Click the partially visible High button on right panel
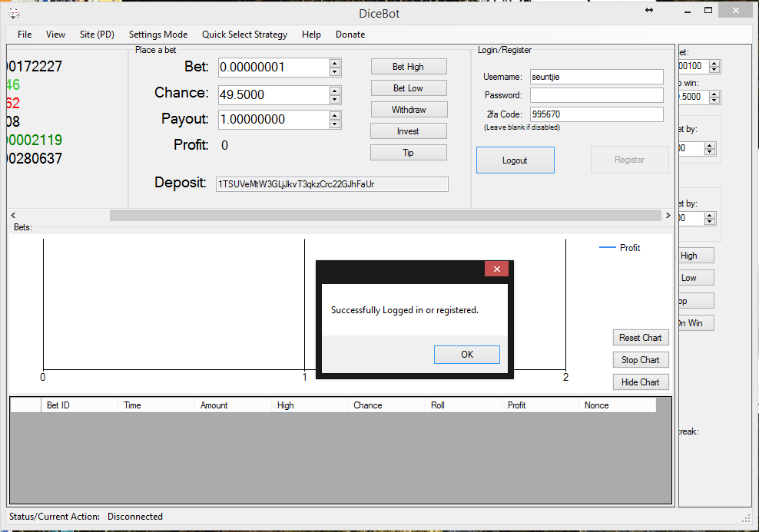 tap(696, 256)
